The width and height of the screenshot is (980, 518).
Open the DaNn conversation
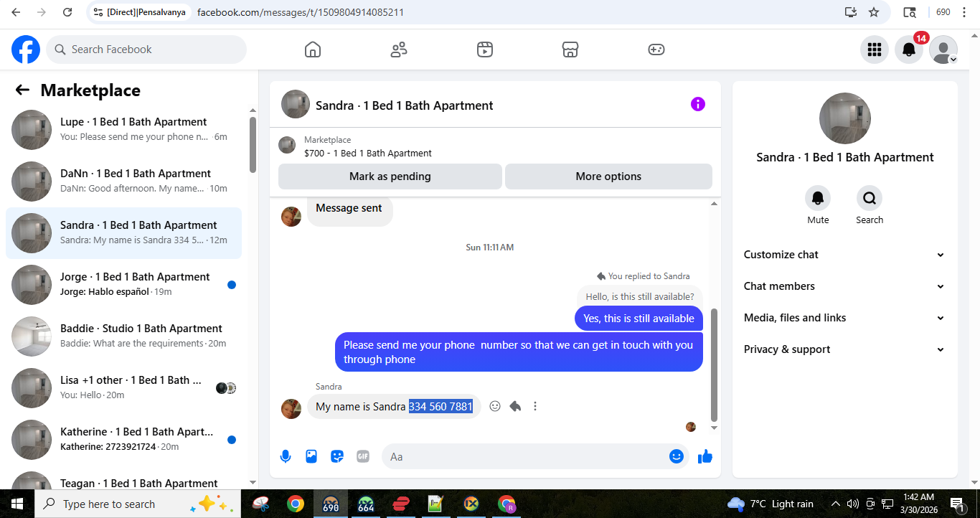(x=123, y=182)
